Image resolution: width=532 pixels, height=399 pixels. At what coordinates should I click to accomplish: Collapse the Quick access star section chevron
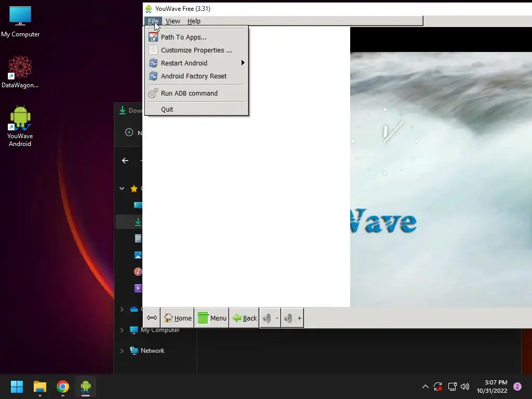click(x=122, y=188)
